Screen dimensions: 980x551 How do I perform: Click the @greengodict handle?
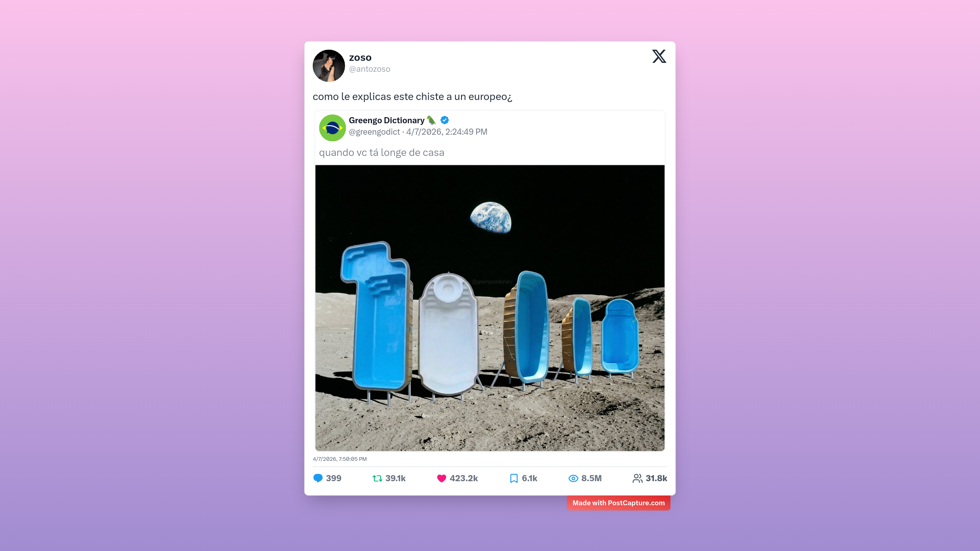pyautogui.click(x=374, y=132)
